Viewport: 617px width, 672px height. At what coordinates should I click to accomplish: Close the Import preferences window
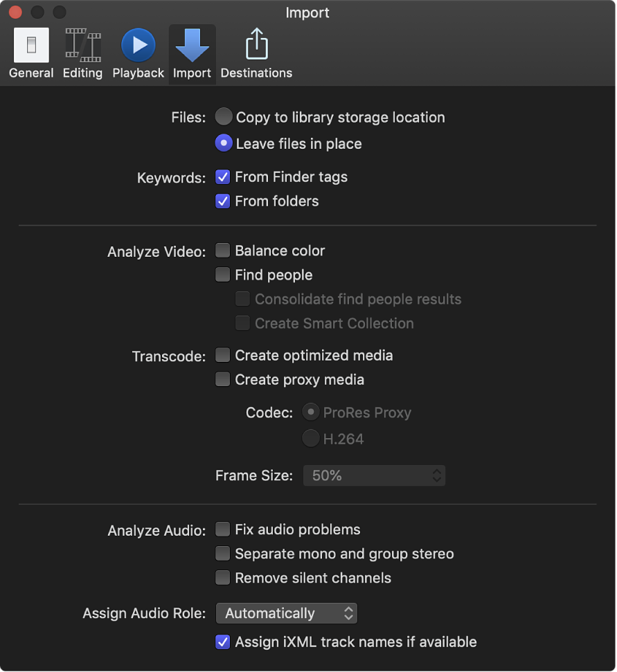tap(15, 12)
